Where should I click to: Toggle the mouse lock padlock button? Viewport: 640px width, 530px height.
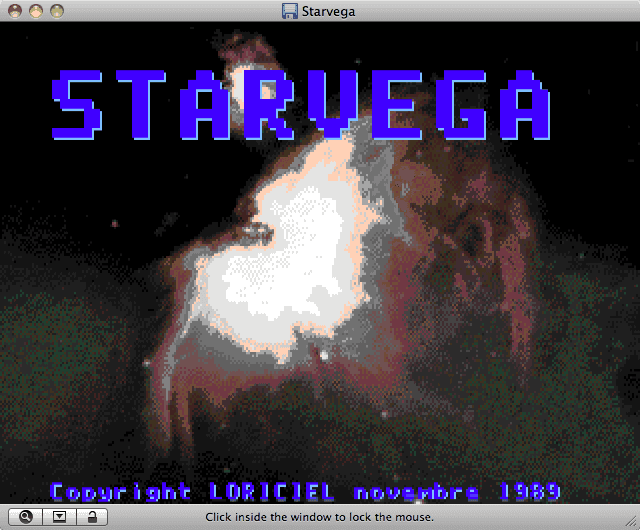[x=92, y=517]
